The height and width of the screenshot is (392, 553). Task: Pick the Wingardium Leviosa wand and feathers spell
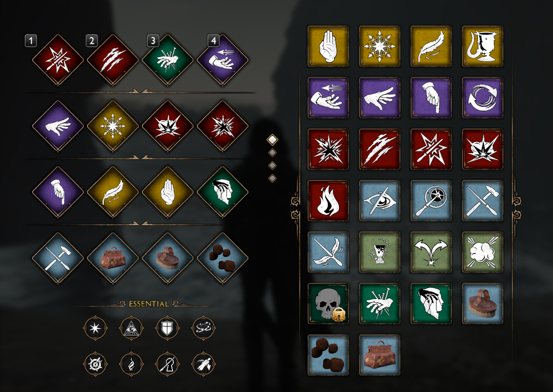pyautogui.click(x=328, y=252)
